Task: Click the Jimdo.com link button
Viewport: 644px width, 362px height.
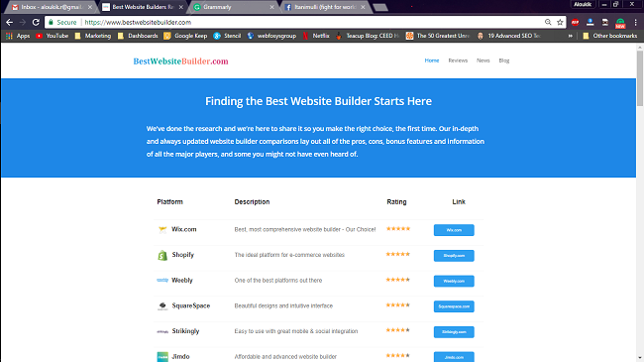Action: pyautogui.click(x=454, y=357)
